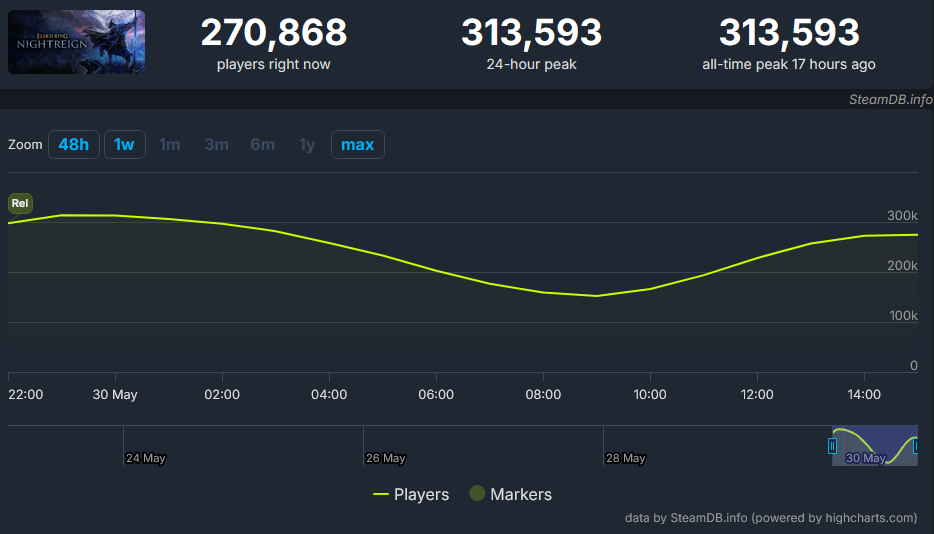Grab the left navigator range handle
Screen dimensions: 934x534
coord(832,446)
